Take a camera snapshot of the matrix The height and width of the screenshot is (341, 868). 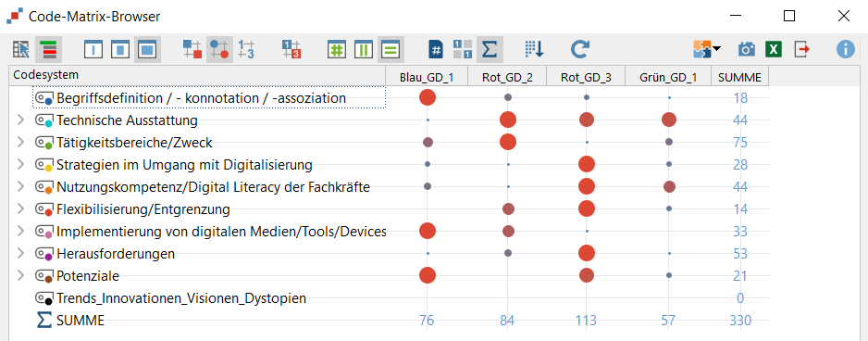point(746,50)
